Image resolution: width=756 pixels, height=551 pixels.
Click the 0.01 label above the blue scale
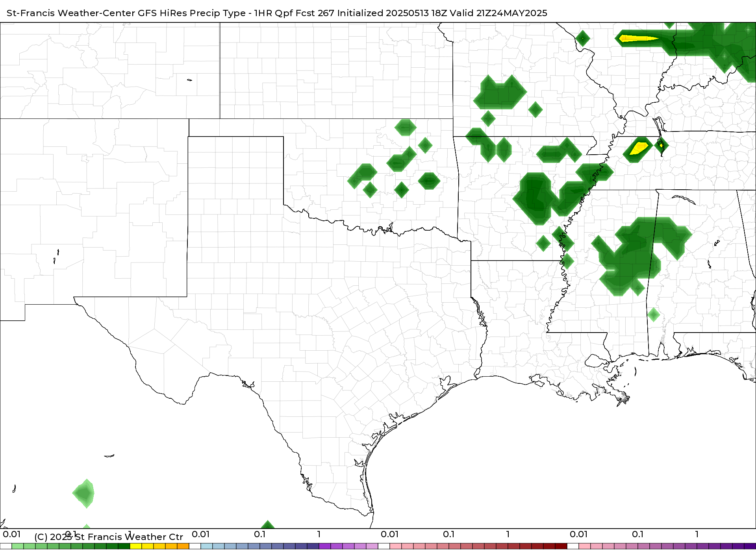coord(201,534)
